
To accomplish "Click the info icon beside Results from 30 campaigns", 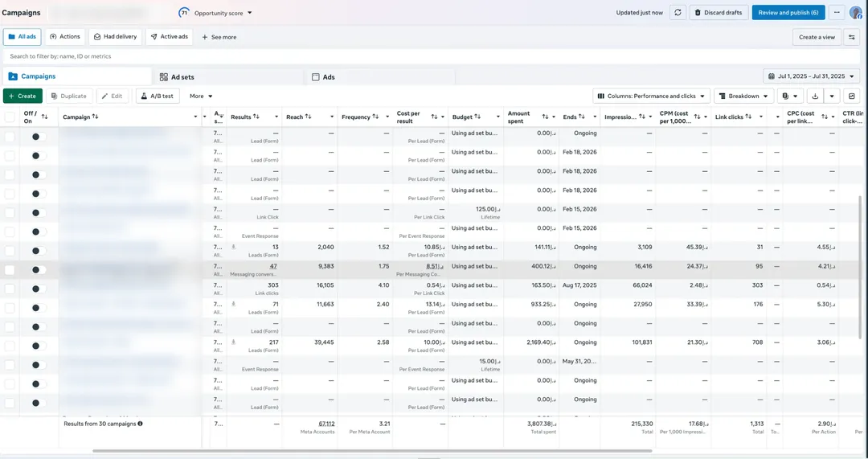I will click(140, 424).
